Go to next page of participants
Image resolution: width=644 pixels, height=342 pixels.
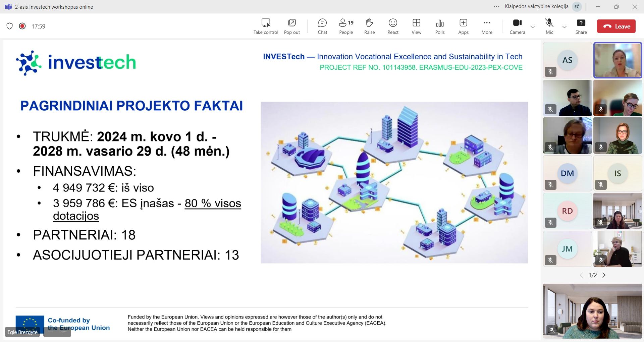coord(604,275)
